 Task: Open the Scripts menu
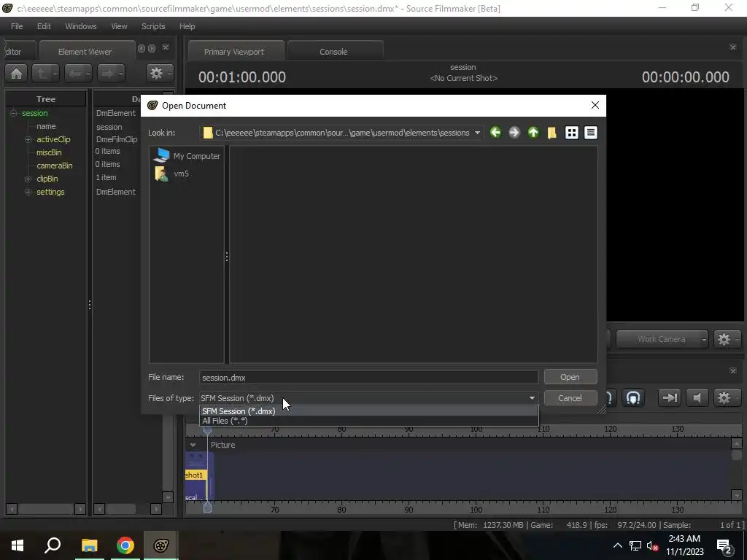click(x=153, y=26)
